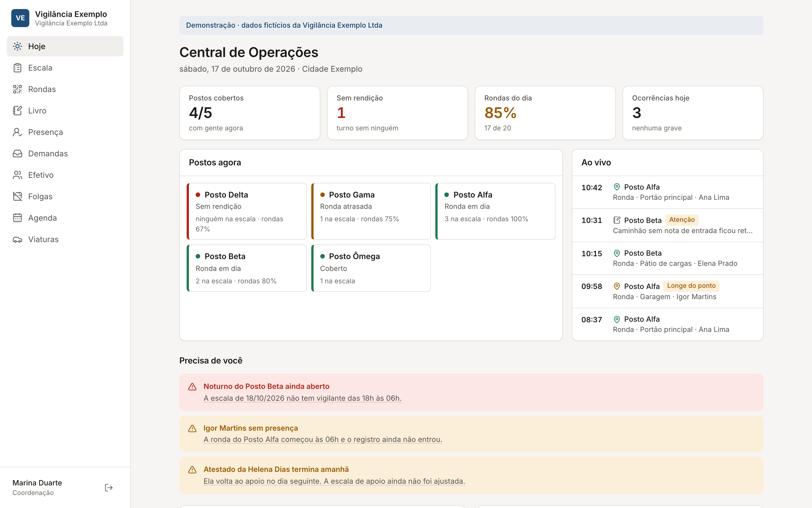Click the person-check icon beside Presença
The width and height of the screenshot is (812, 508).
(17, 132)
